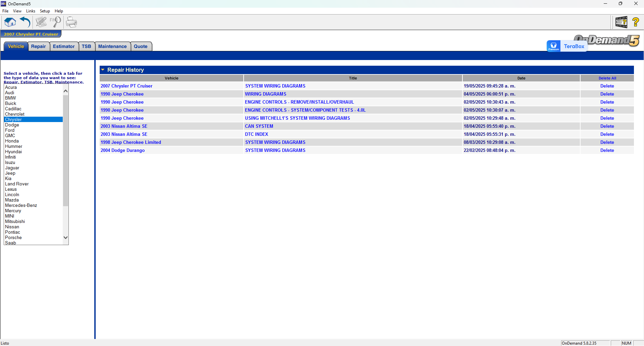Delete the 2004 Dodge Durango history entry

607,151
